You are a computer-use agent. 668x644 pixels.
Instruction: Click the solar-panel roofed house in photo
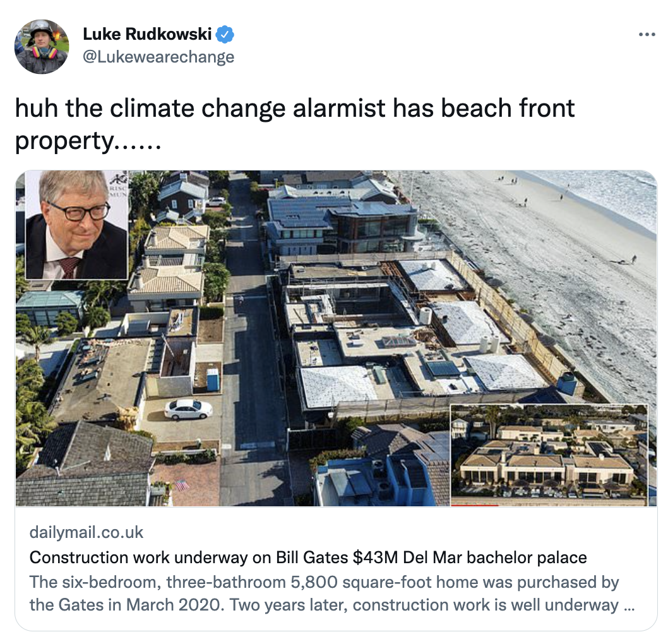(x=341, y=226)
